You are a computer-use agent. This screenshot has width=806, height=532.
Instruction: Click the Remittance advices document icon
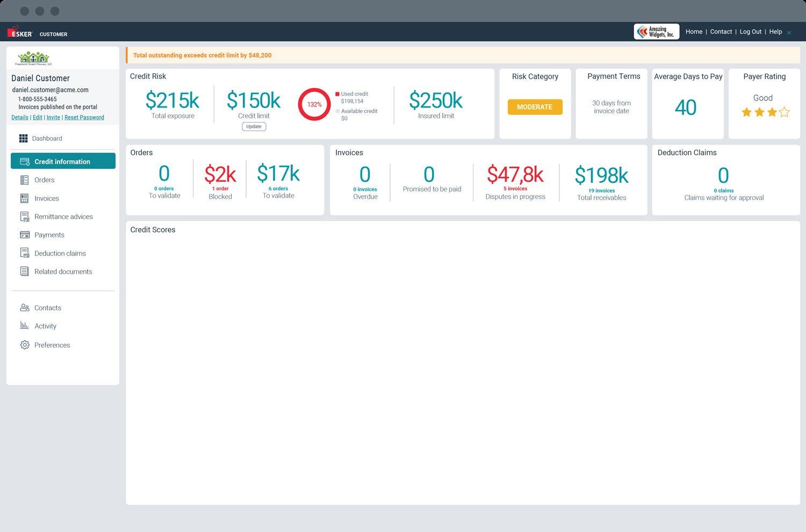tap(24, 217)
